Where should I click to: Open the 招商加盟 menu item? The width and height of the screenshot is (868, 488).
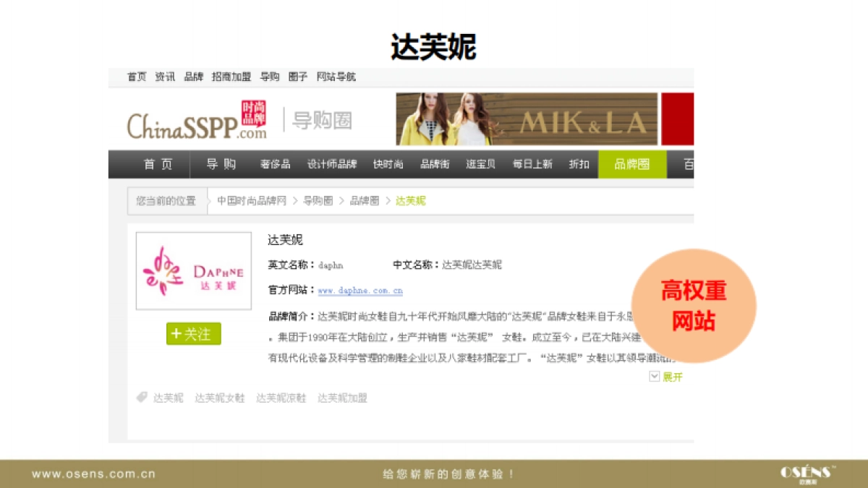pyautogui.click(x=230, y=77)
